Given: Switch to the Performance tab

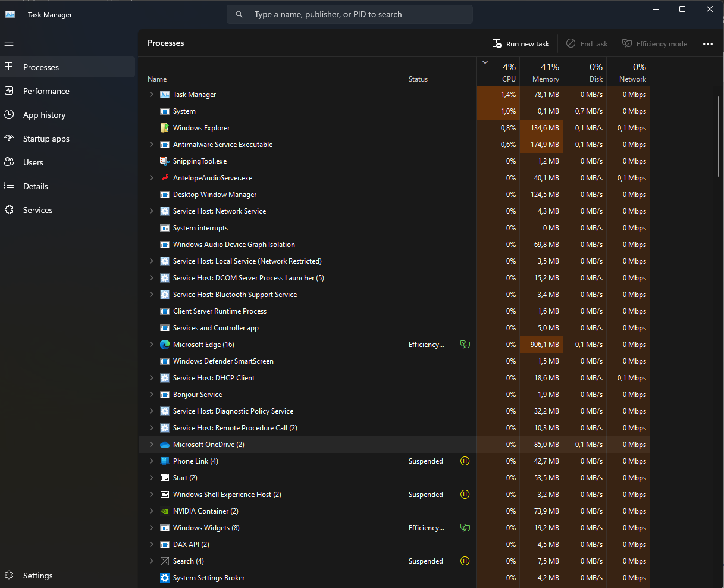Looking at the screenshot, I should click(x=68, y=91).
